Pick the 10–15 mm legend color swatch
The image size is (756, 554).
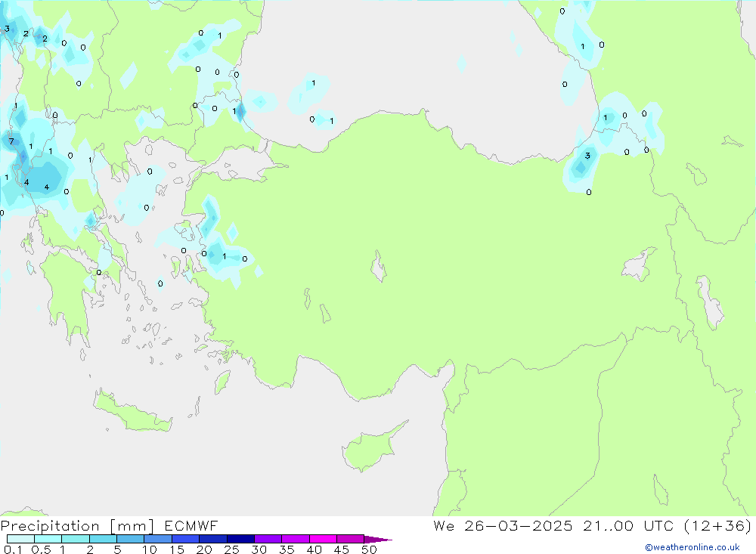158,539
